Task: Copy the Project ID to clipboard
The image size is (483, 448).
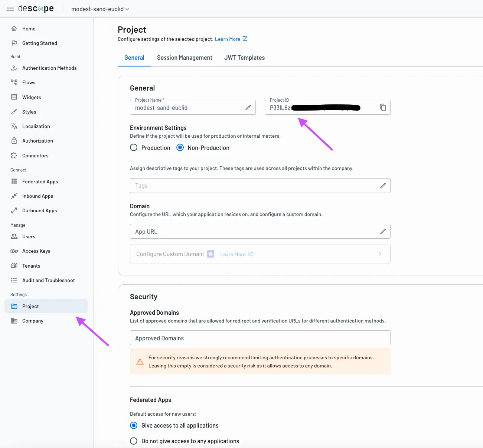Action: [x=383, y=107]
